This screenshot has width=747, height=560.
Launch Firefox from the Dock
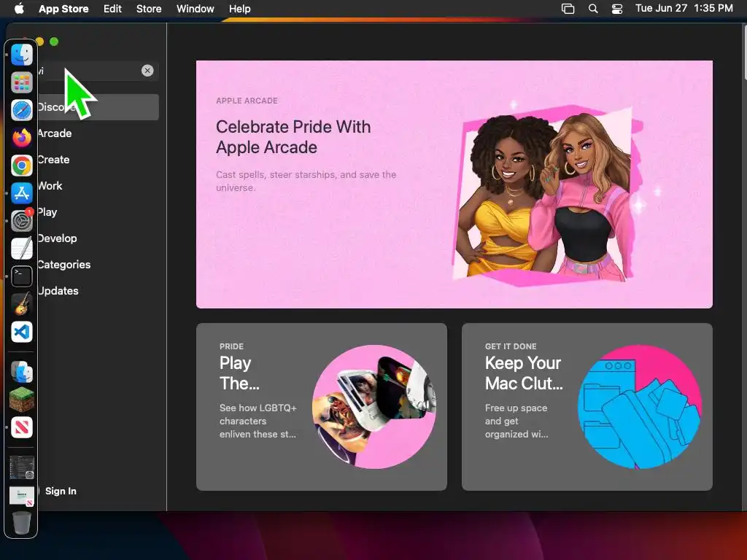[x=21, y=138]
